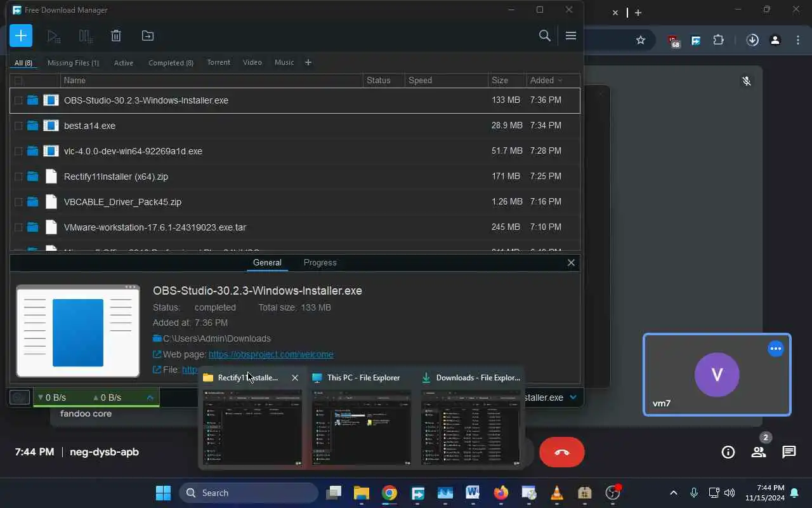Switch to All (8) filter tab
This screenshot has width=812, height=508.
[23, 63]
